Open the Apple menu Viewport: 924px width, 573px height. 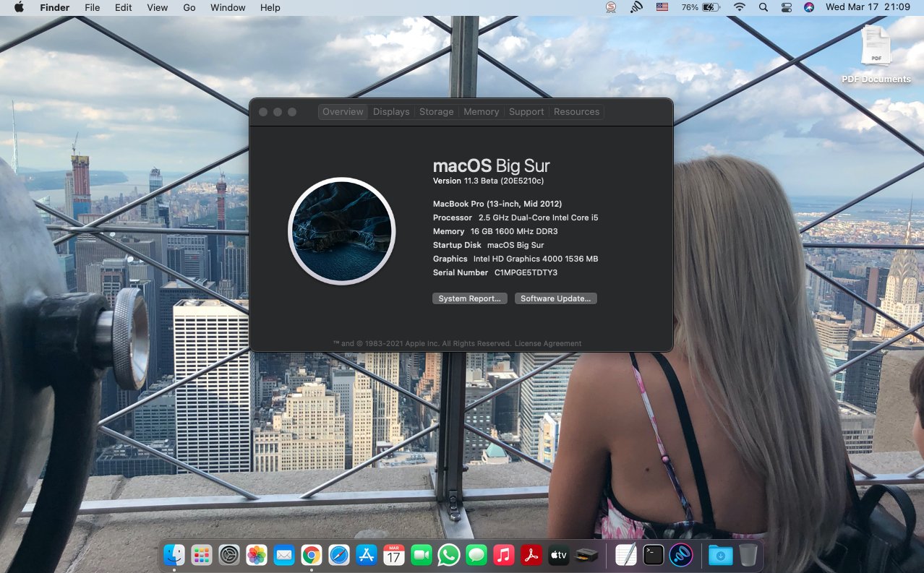point(19,7)
